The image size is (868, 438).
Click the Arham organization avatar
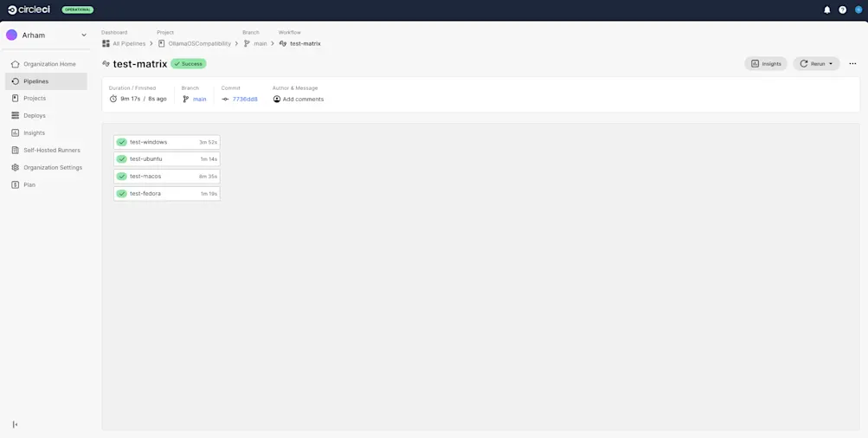(11, 35)
